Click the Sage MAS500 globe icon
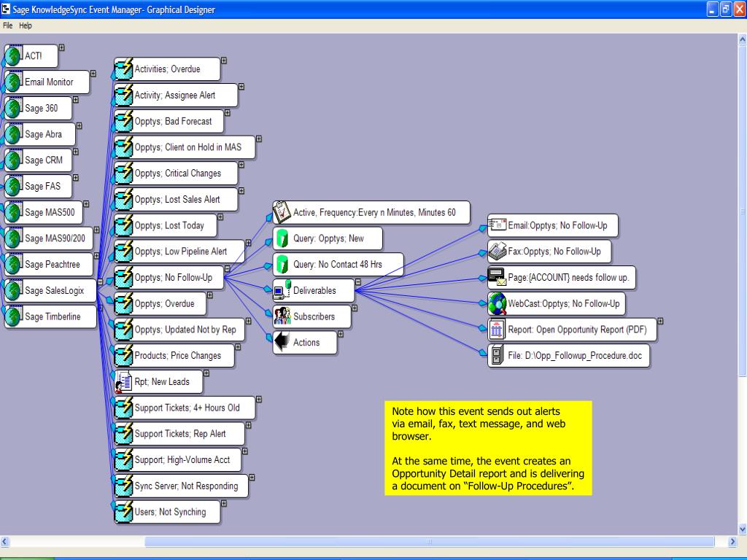This screenshot has height=560, width=747. (14, 212)
